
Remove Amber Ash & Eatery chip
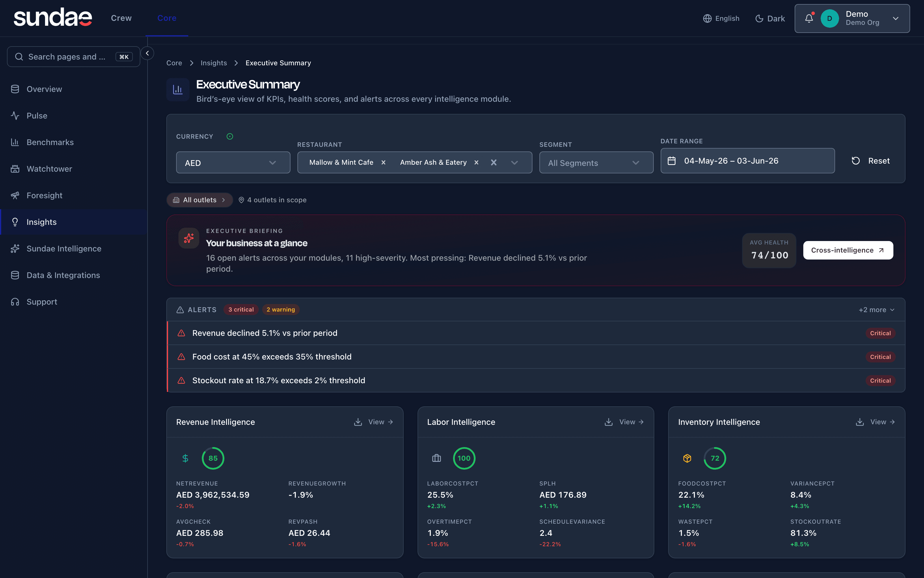476,162
